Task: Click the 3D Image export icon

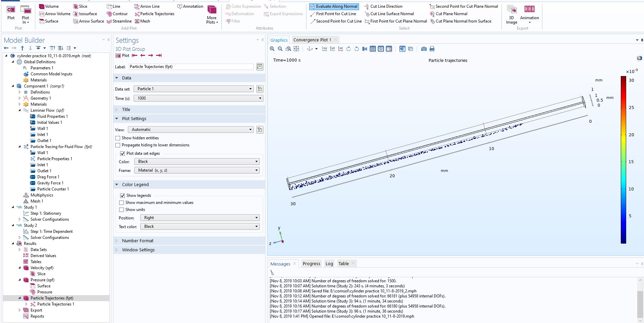Action: click(x=511, y=9)
